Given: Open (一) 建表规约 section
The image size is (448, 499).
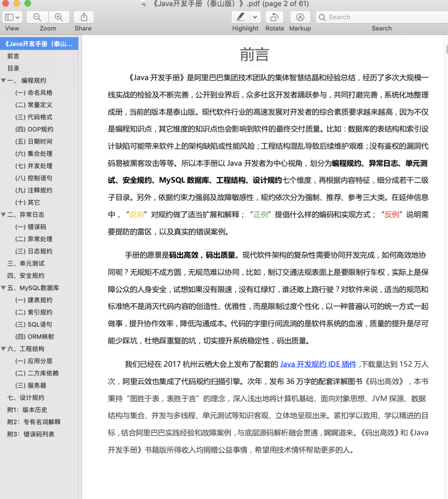Looking at the screenshot, I should (x=34, y=300).
